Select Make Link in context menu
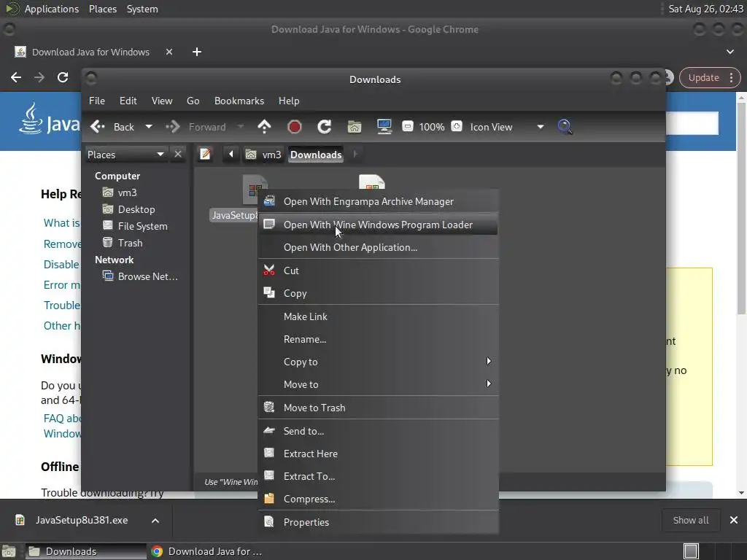The width and height of the screenshot is (747, 560). pyautogui.click(x=379, y=316)
